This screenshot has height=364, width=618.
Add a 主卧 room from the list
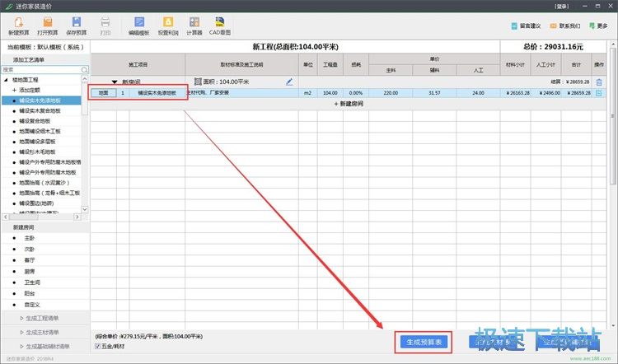(x=29, y=238)
